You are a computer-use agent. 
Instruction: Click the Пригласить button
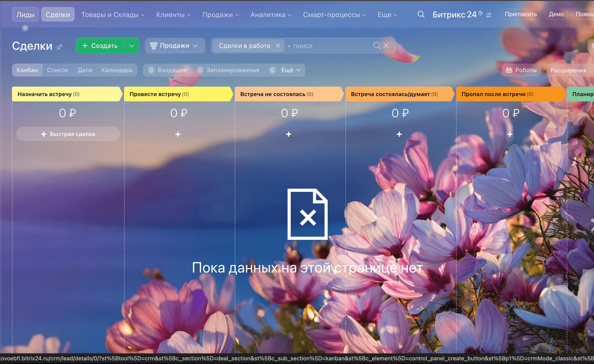click(x=521, y=14)
